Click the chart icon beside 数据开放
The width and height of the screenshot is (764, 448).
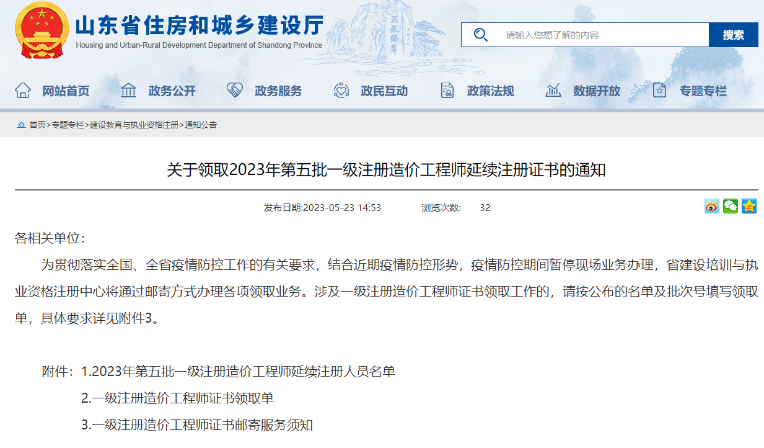554,91
